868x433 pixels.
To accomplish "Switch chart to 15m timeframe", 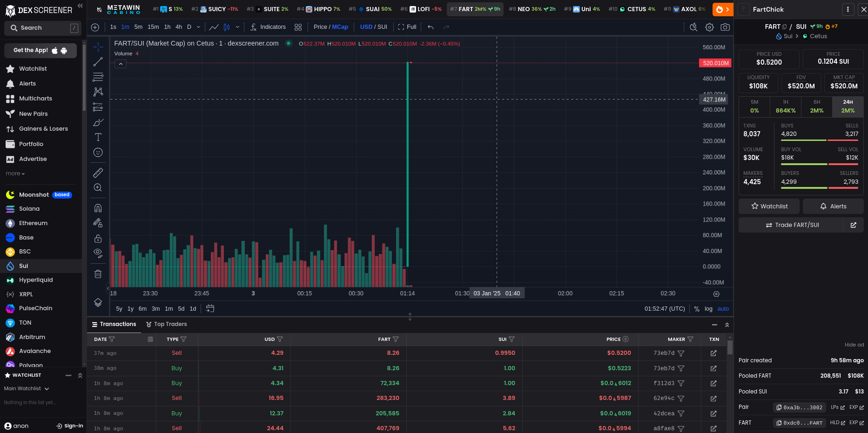I will 153,27.
